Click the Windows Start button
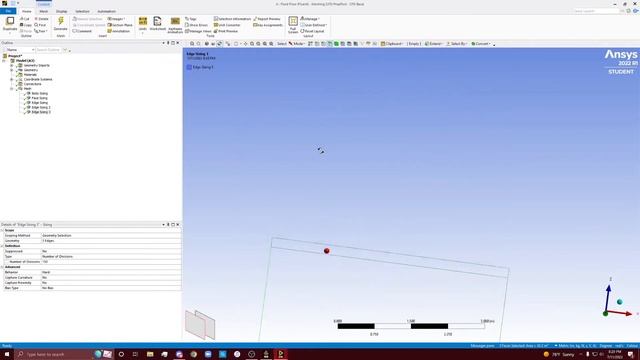The width and height of the screenshot is (640, 360). (x=7, y=354)
